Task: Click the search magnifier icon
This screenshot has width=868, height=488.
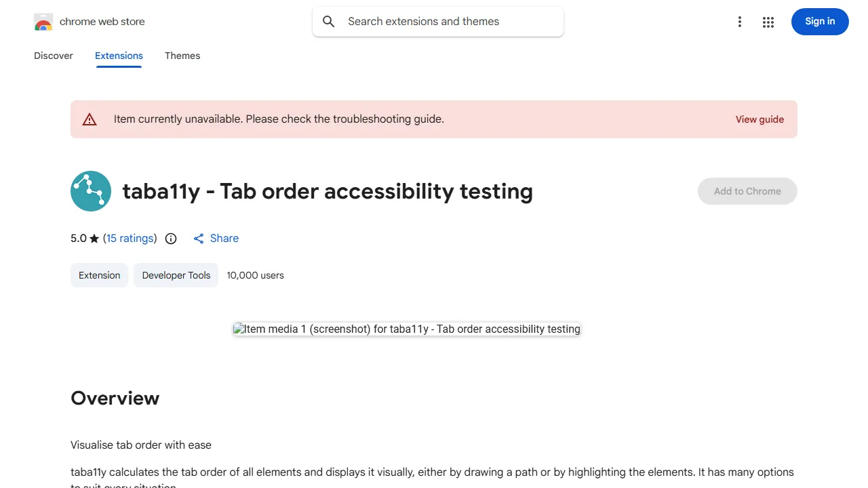Action: [328, 21]
